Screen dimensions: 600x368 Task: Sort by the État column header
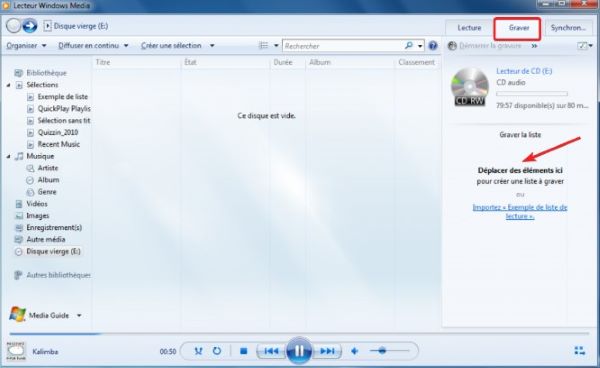pos(190,62)
